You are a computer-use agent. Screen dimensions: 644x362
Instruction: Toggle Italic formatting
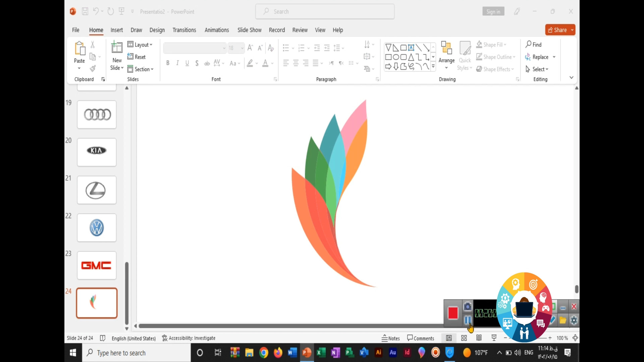click(177, 63)
